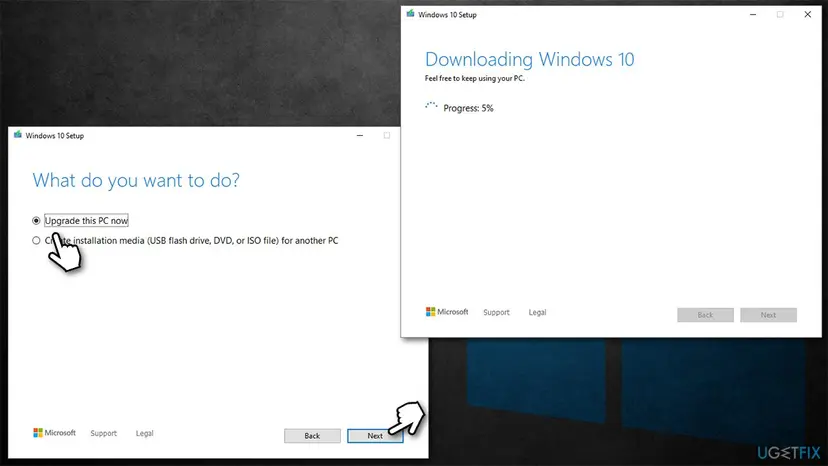Screen dimensions: 828x466
Task: Click maximize icon of Downloading window
Action: coord(780,15)
